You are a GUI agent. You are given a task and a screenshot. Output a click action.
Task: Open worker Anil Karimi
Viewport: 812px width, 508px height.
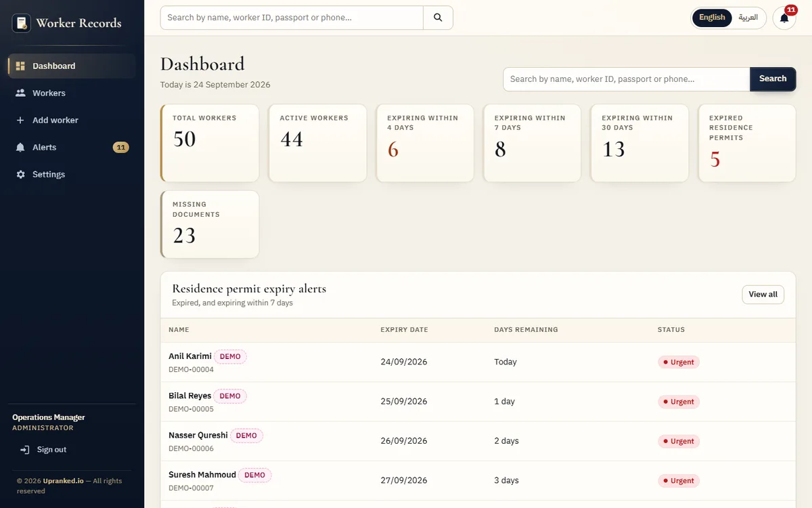tap(190, 356)
